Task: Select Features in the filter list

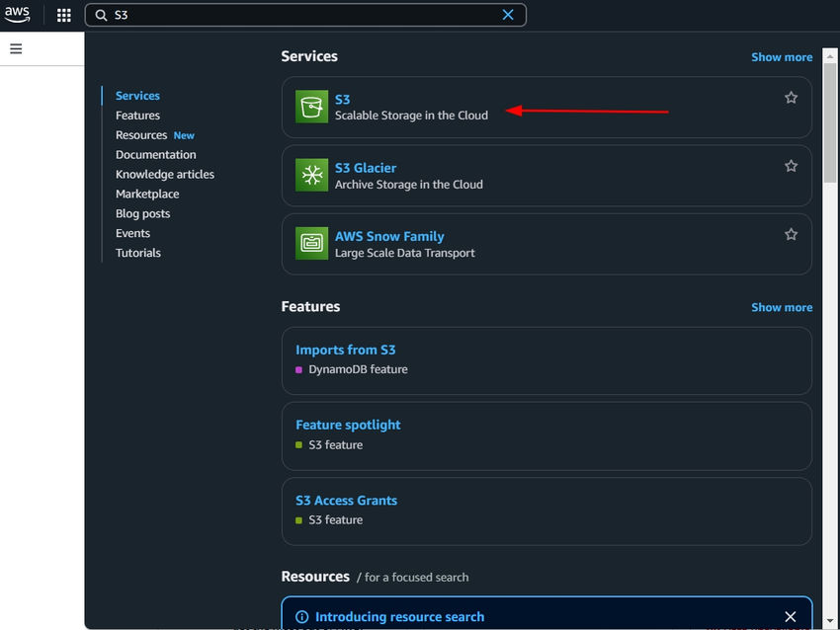Action: (137, 116)
